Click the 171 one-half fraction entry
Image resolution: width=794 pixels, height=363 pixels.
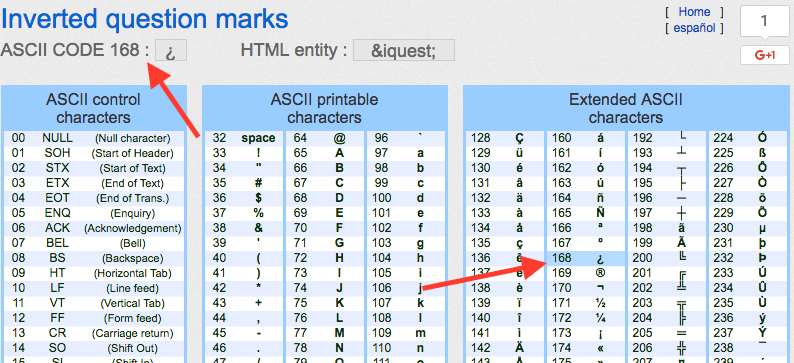(585, 303)
